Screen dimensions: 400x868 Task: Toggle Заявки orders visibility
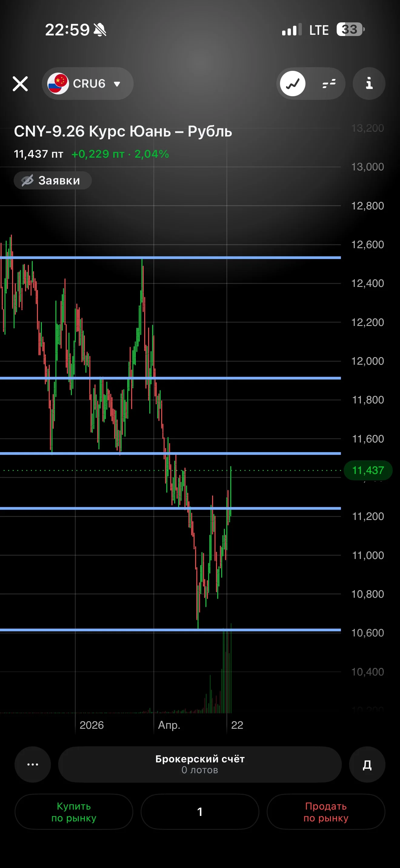point(53,181)
